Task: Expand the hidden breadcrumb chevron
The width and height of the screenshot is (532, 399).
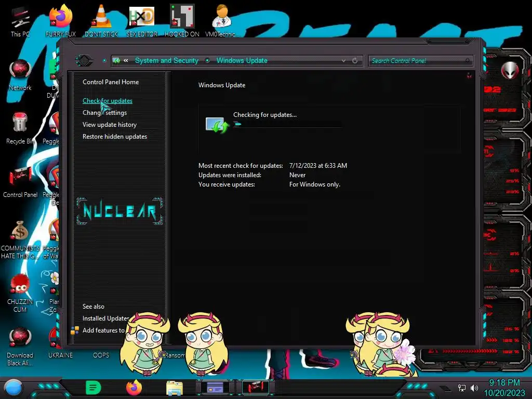Action: [126, 60]
